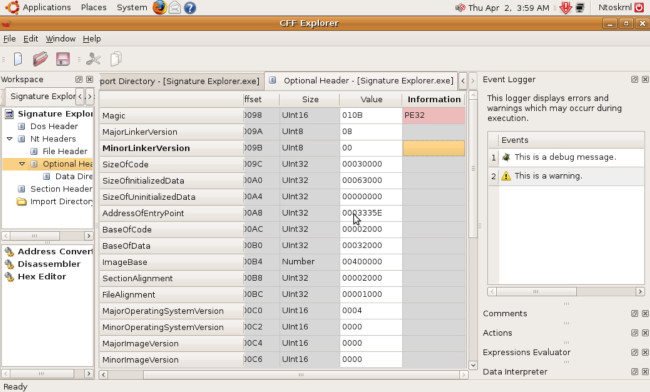Click the power button icon beside Ntoskrnl
650x392 pixels.
tap(639, 7)
